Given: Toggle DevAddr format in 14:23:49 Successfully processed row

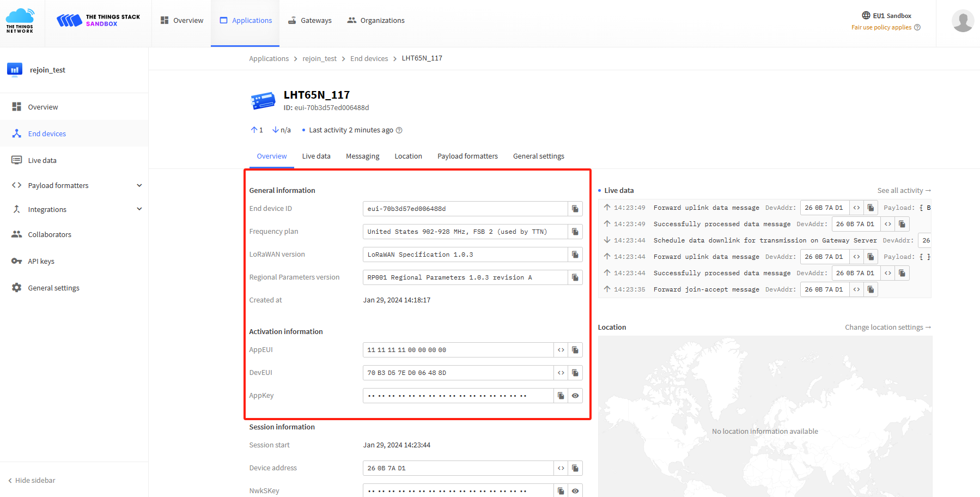Looking at the screenshot, I should (x=888, y=224).
